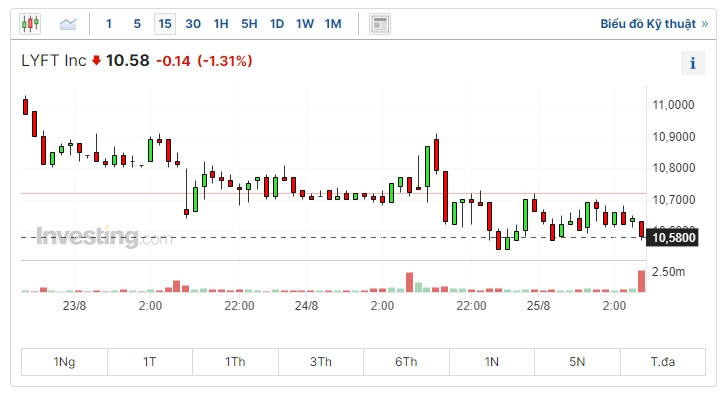Screen dimensions: 724x401
Task: Click the (-1.31%) percent change
Action: [x=225, y=61]
